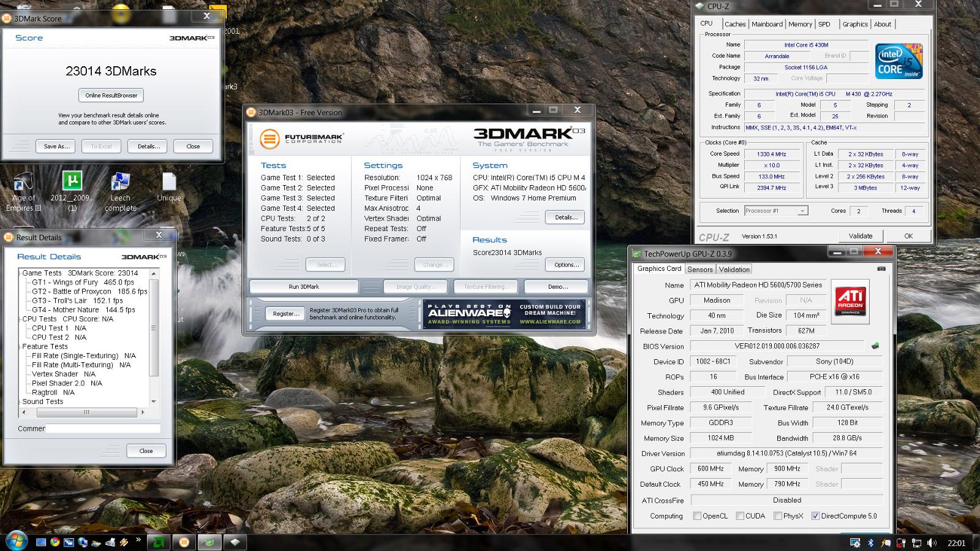This screenshot has width=980, height=551.
Task: Click Demo button in 3DMark03
Action: tap(557, 287)
